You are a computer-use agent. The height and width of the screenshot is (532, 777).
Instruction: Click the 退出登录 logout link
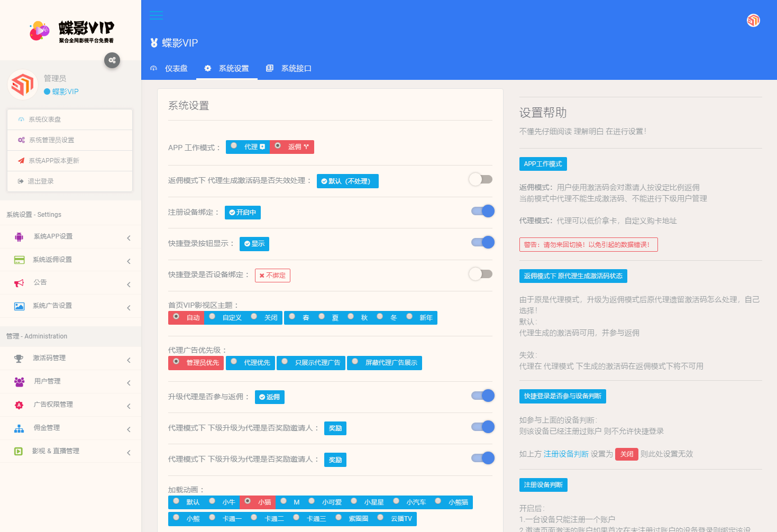[41, 181]
